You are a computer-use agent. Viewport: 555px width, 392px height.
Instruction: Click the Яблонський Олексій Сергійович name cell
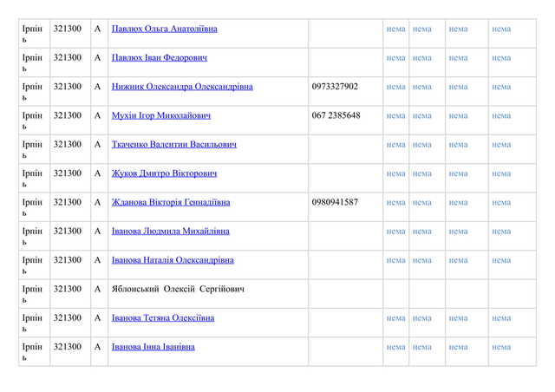[179, 289]
